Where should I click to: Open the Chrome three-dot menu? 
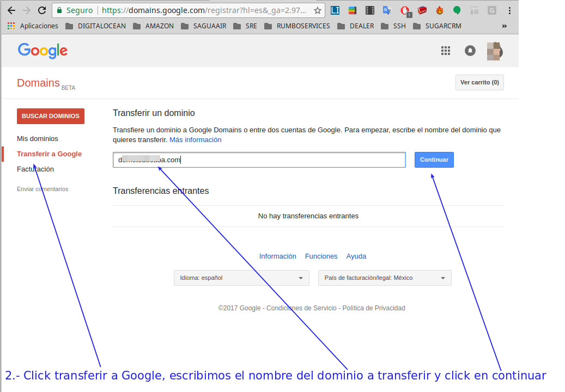pyautogui.click(x=509, y=10)
